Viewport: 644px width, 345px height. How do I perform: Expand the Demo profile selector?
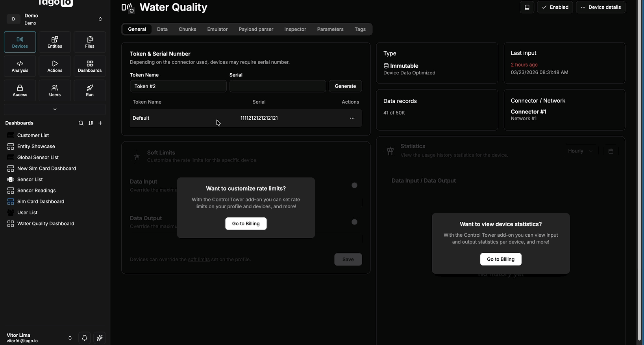pos(100,19)
